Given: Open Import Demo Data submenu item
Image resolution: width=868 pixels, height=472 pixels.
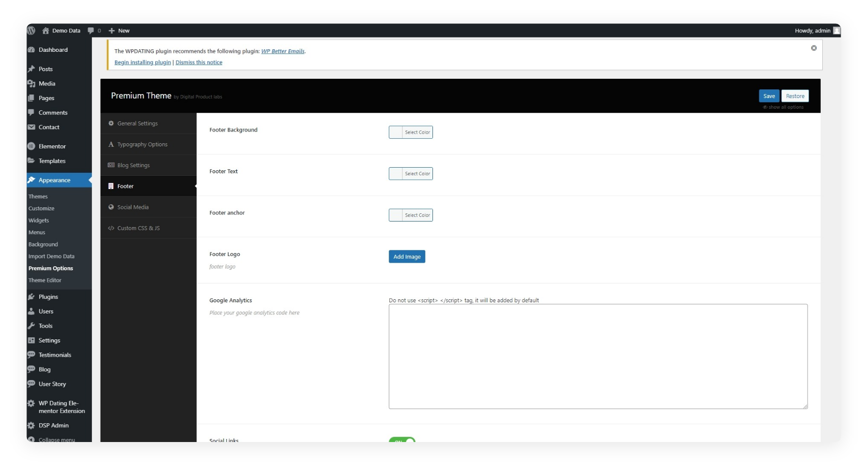Looking at the screenshot, I should tap(51, 257).
